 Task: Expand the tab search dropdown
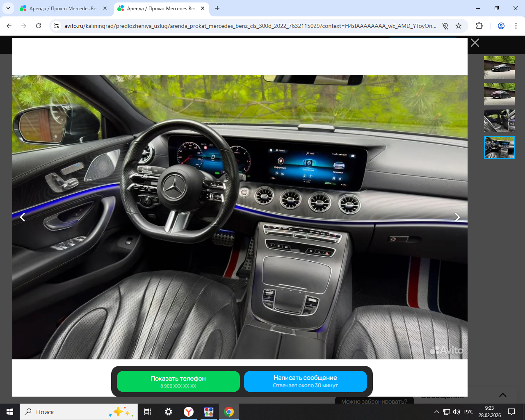8,8
